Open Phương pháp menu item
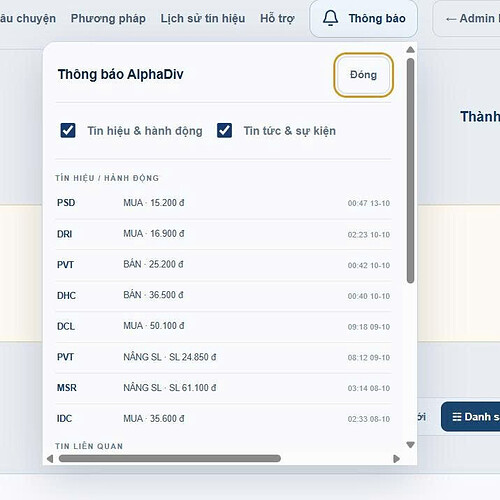This screenshot has width=500, height=500. pos(108,18)
